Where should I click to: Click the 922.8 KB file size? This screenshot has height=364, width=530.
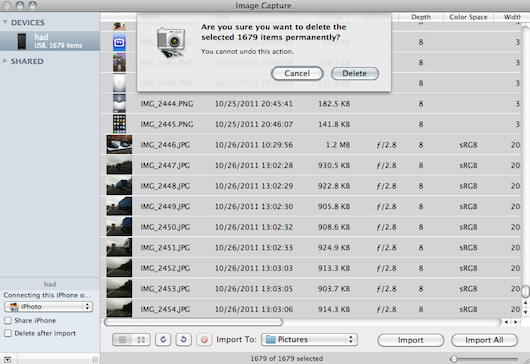[334, 186]
